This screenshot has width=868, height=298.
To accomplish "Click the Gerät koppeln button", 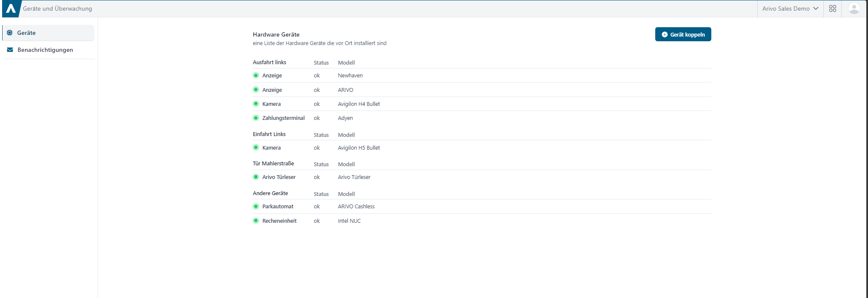I will tap(683, 34).
